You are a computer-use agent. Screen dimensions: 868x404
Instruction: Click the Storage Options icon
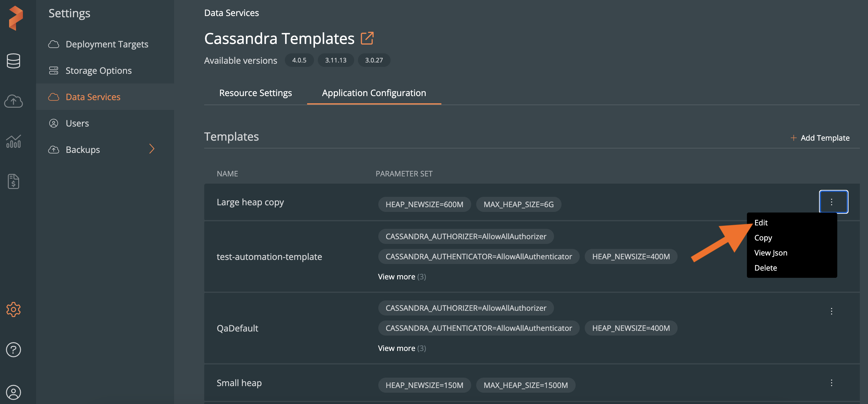point(54,70)
